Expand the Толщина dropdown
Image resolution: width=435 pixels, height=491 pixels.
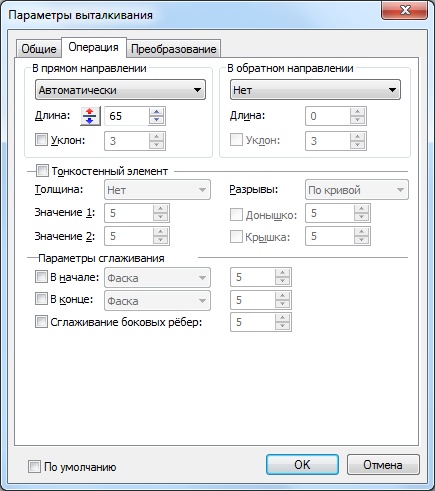click(157, 190)
